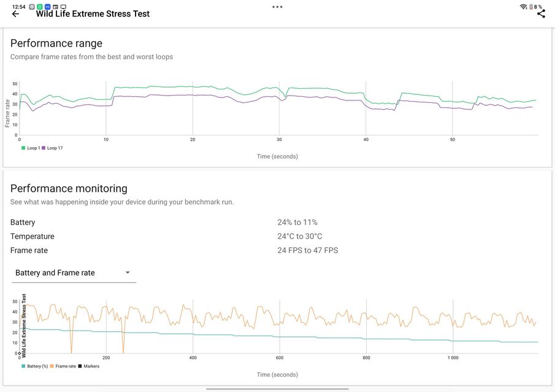This screenshot has height=392, width=555.
Task: Open the three-dot overflow menu at top
Action: pos(277,7)
